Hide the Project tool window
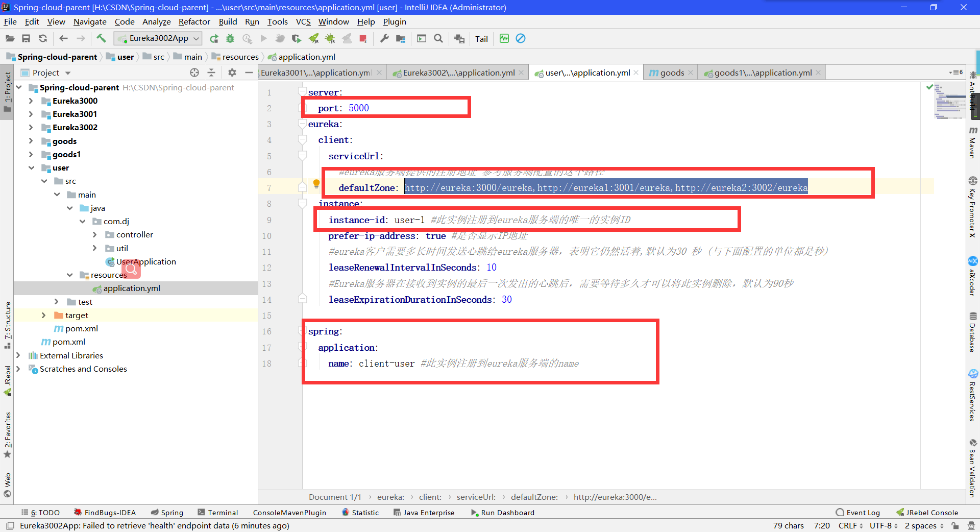This screenshot has height=532, width=980. coord(249,72)
